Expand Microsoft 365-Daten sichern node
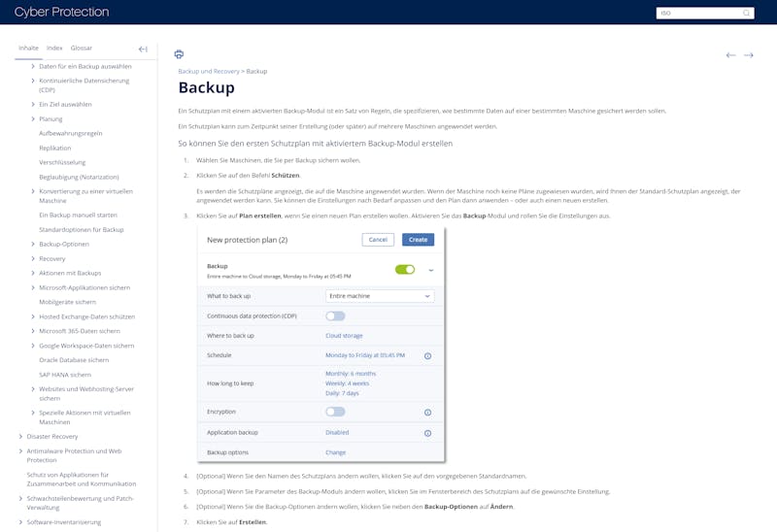The width and height of the screenshot is (777, 532). (x=33, y=331)
